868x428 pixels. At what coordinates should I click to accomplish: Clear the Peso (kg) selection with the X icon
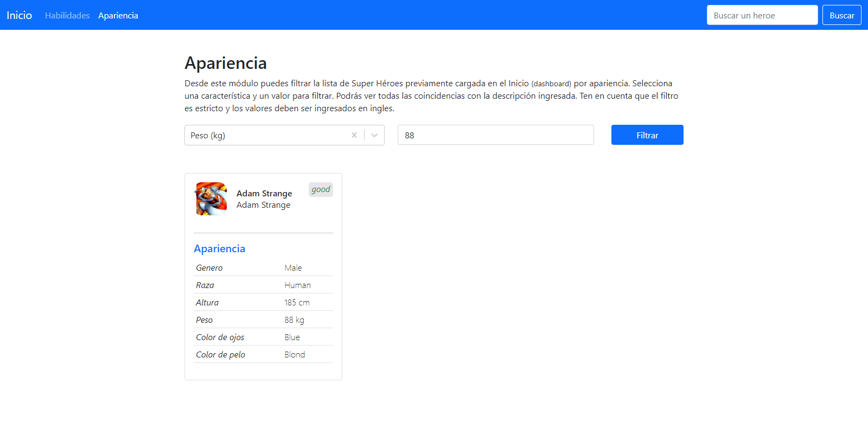[354, 135]
